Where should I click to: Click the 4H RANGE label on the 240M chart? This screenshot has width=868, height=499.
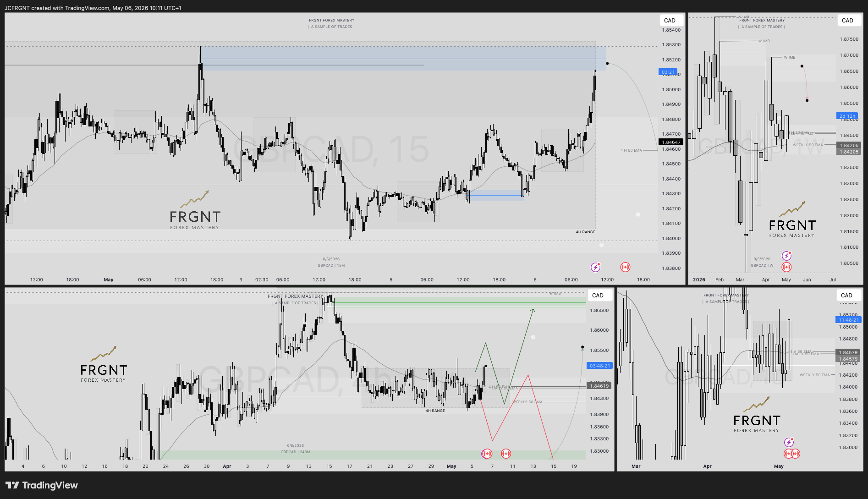click(435, 411)
